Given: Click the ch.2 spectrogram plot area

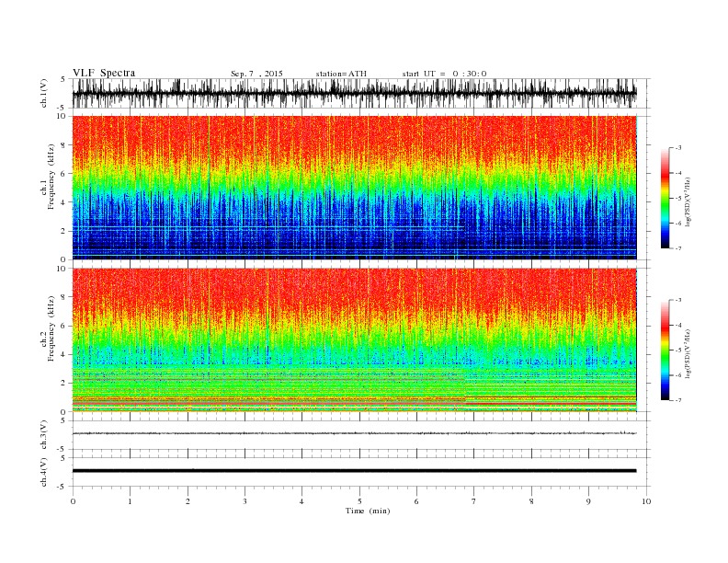Looking at the screenshot, I should [x=354, y=340].
